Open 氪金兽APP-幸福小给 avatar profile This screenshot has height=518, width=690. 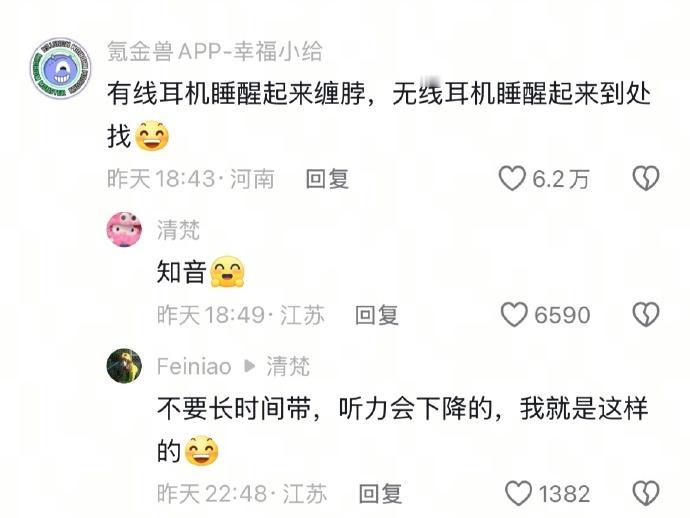(x=60, y=68)
